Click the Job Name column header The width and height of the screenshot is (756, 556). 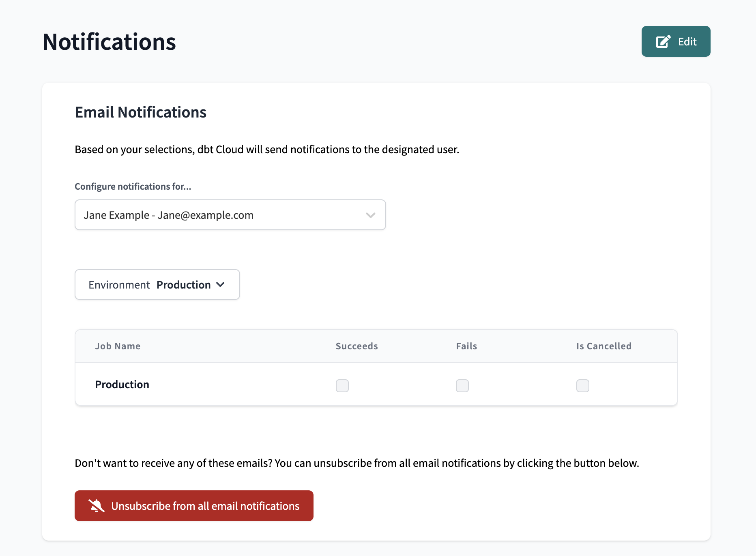(x=118, y=346)
